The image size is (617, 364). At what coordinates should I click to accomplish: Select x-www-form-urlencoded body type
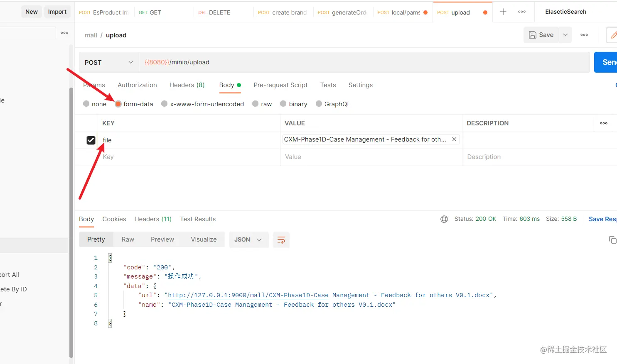click(x=165, y=104)
